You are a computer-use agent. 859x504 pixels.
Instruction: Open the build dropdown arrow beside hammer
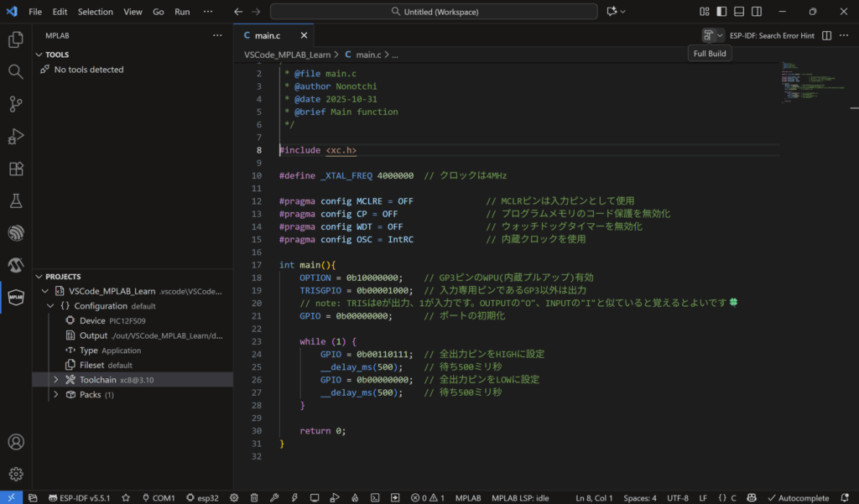click(x=720, y=35)
